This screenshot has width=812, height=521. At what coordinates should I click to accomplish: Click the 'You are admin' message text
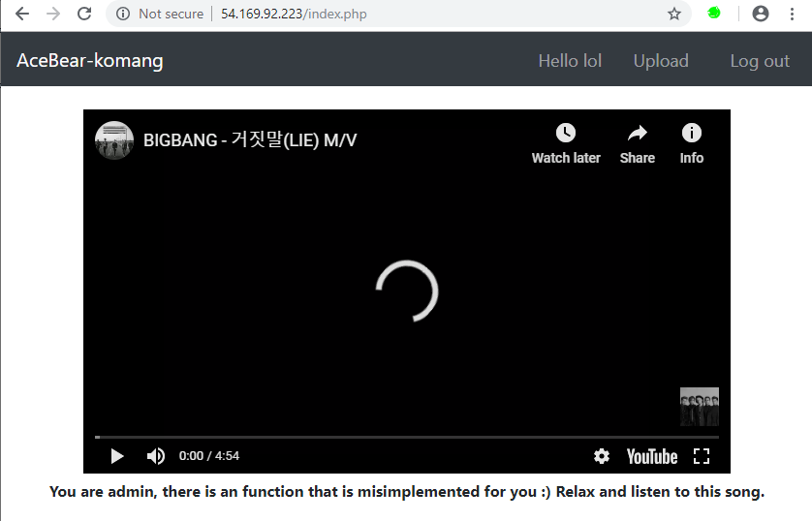pyautogui.click(x=407, y=492)
